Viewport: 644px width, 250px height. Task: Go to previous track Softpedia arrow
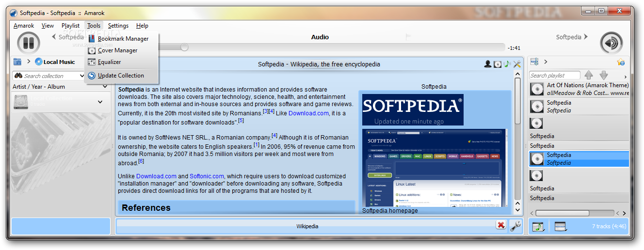click(x=54, y=37)
